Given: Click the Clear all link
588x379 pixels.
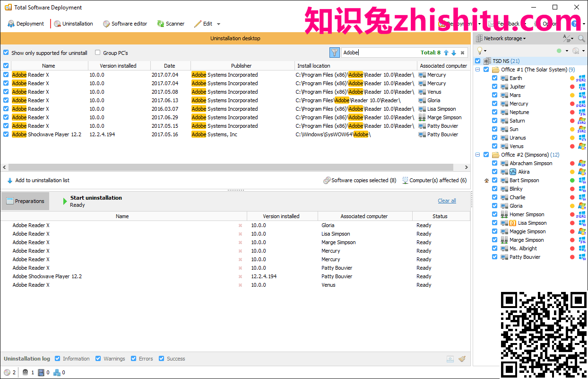Looking at the screenshot, I should [x=447, y=201].
